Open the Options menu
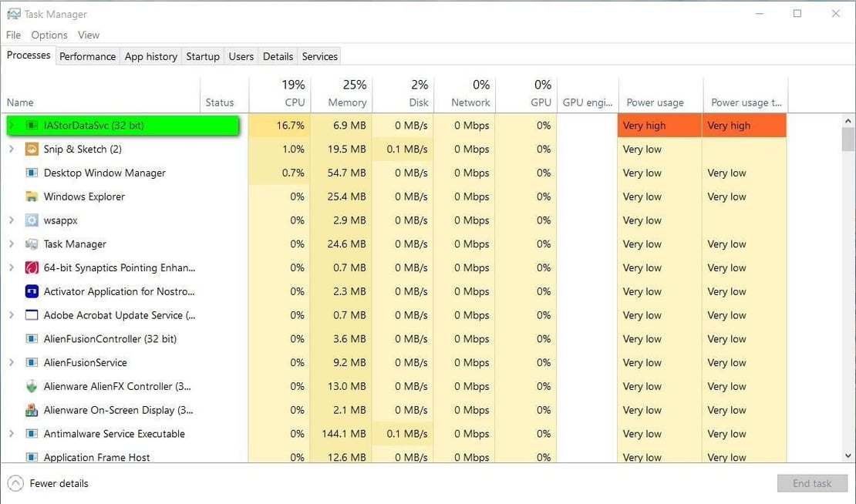Viewport: 856px width, 504px height. pyautogui.click(x=49, y=35)
